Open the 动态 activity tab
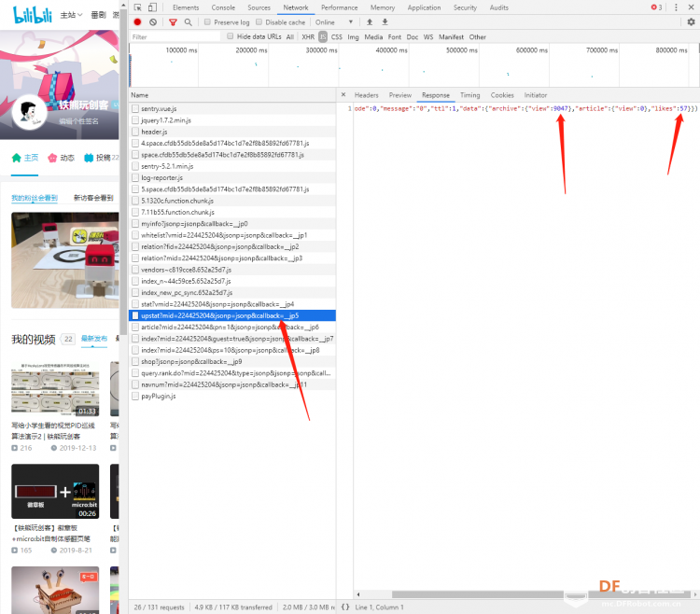The image size is (700, 614). 62,158
